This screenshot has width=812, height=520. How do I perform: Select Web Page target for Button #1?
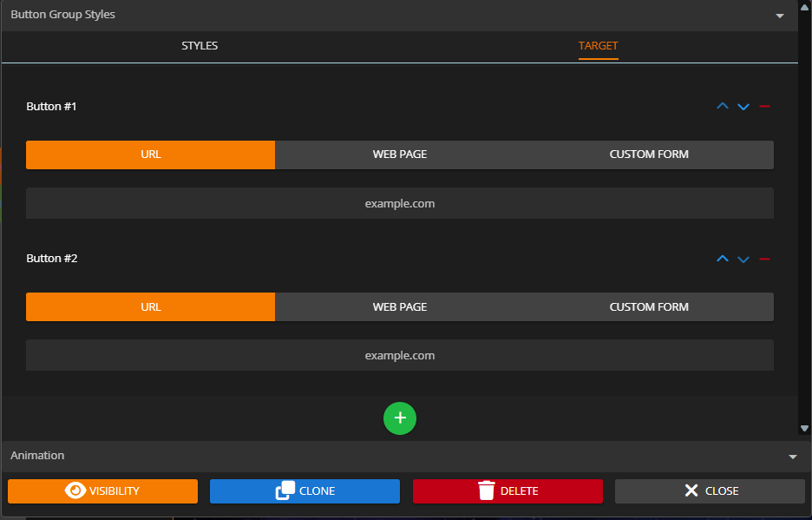400,155
